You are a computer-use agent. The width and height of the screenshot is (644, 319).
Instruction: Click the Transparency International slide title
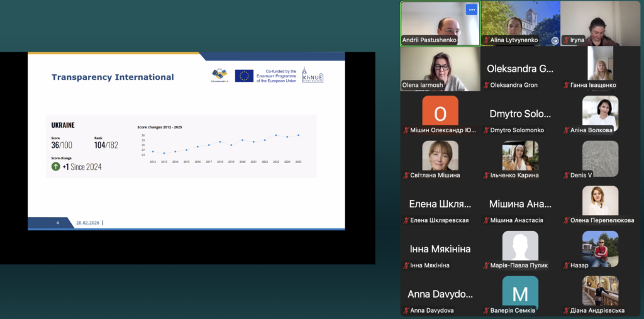(113, 77)
